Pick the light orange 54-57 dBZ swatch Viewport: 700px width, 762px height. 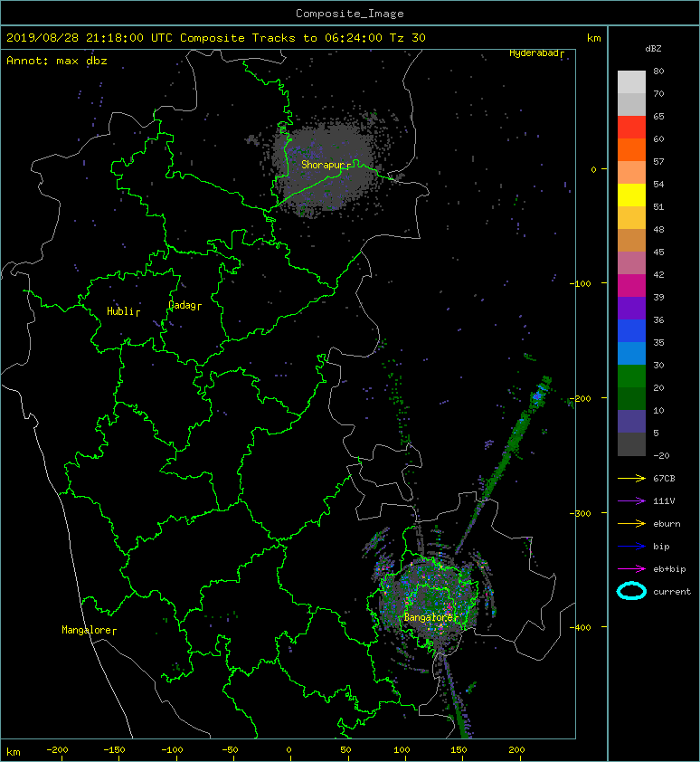[631, 173]
